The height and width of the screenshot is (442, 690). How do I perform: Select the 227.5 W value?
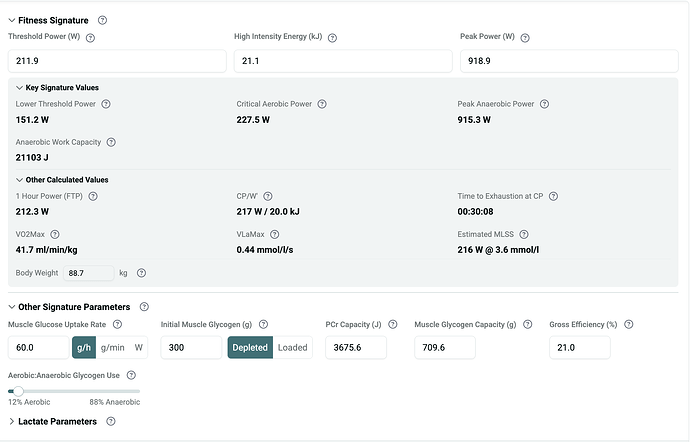pos(253,120)
